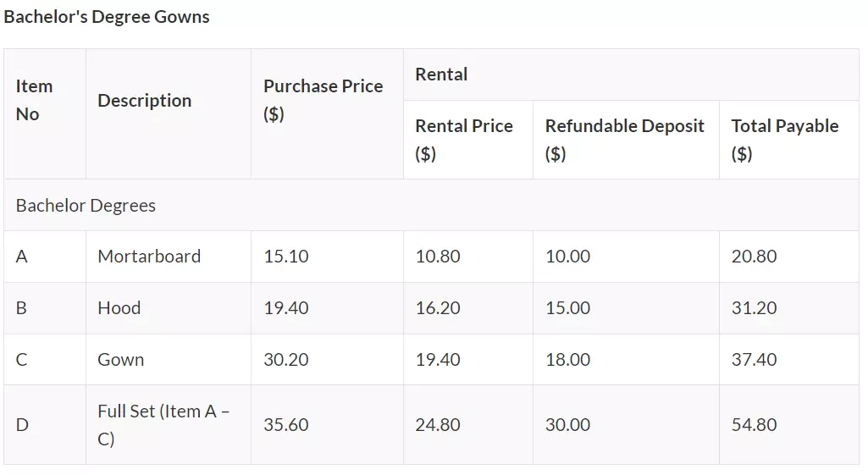Screen dimensions: 868x475
Task: Click the Hood rental price 16.20
Action: point(438,308)
